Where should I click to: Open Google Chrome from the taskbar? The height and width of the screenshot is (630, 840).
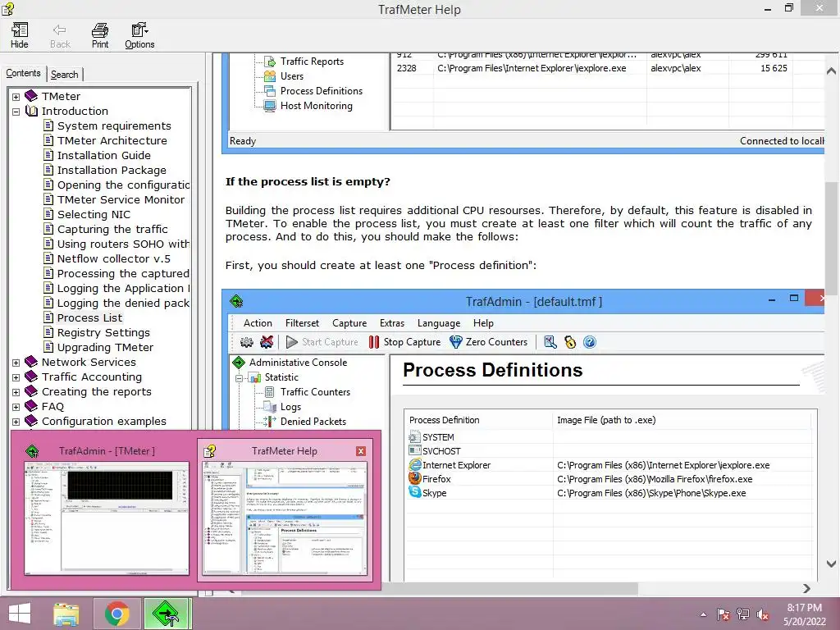point(116,614)
